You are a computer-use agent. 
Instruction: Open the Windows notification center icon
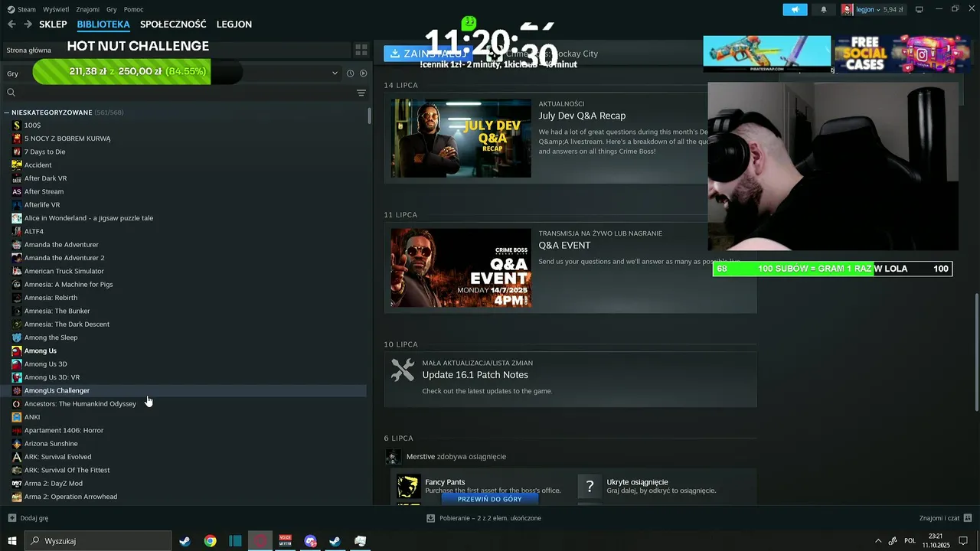(963, 541)
